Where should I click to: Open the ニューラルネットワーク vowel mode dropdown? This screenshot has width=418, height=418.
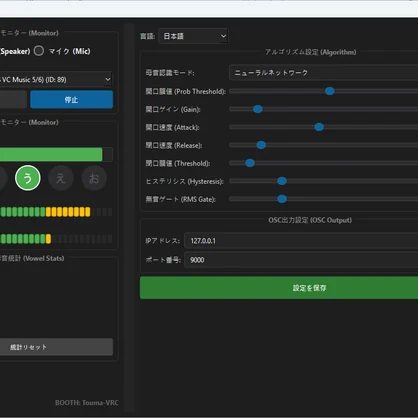pyautogui.click(x=323, y=73)
